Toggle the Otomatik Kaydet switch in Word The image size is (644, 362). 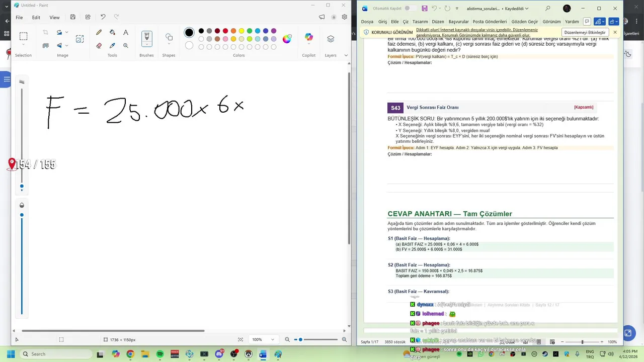pos(410,9)
